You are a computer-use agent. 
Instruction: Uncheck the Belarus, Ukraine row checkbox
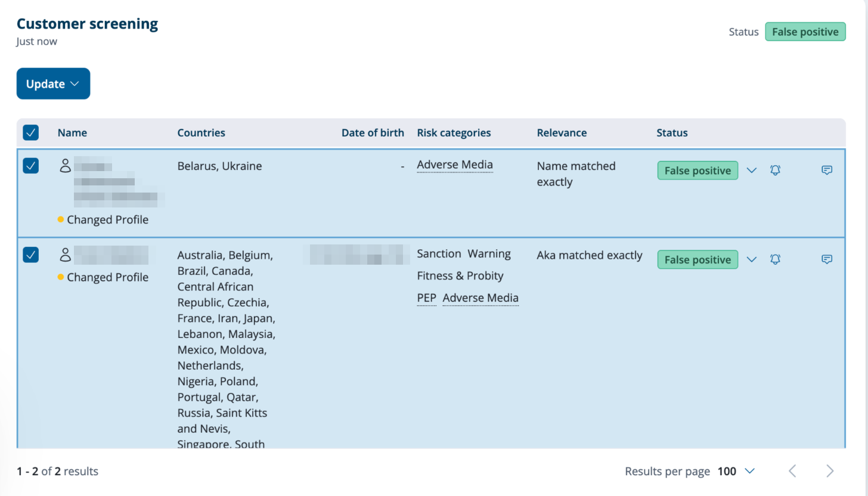(30, 166)
